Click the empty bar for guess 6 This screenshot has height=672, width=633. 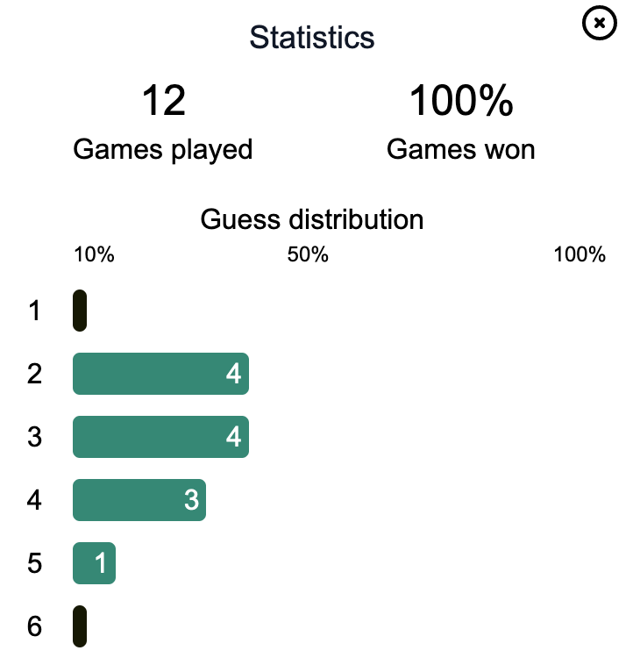(80, 626)
